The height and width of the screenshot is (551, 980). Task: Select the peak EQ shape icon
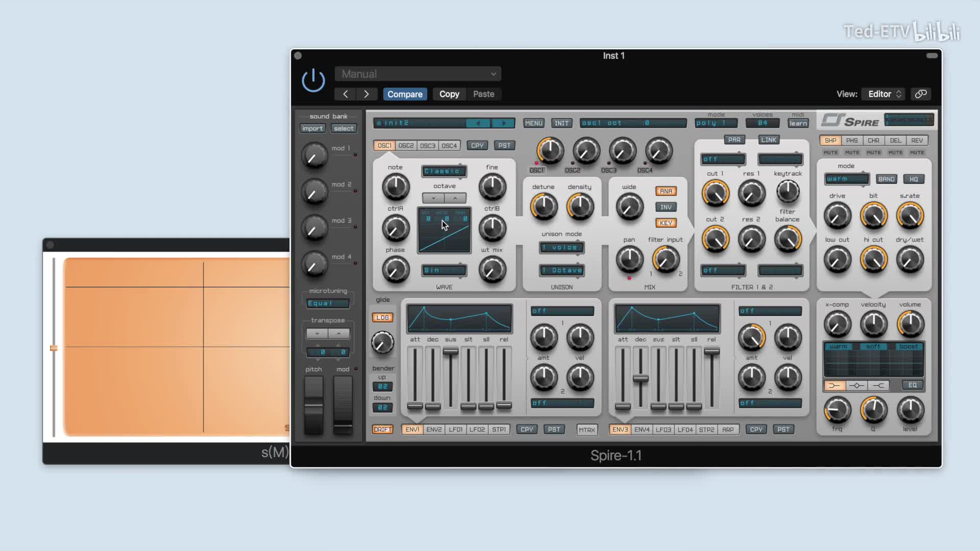tap(856, 386)
